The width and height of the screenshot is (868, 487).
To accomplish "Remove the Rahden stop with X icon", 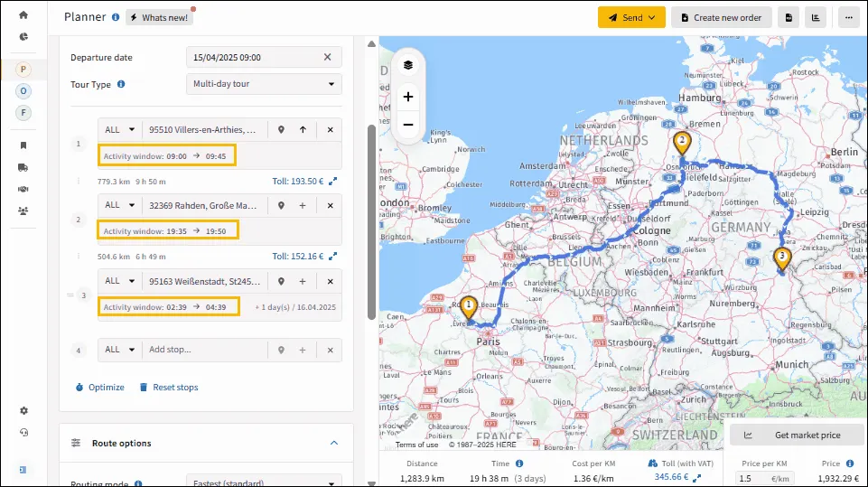I will pyautogui.click(x=330, y=205).
